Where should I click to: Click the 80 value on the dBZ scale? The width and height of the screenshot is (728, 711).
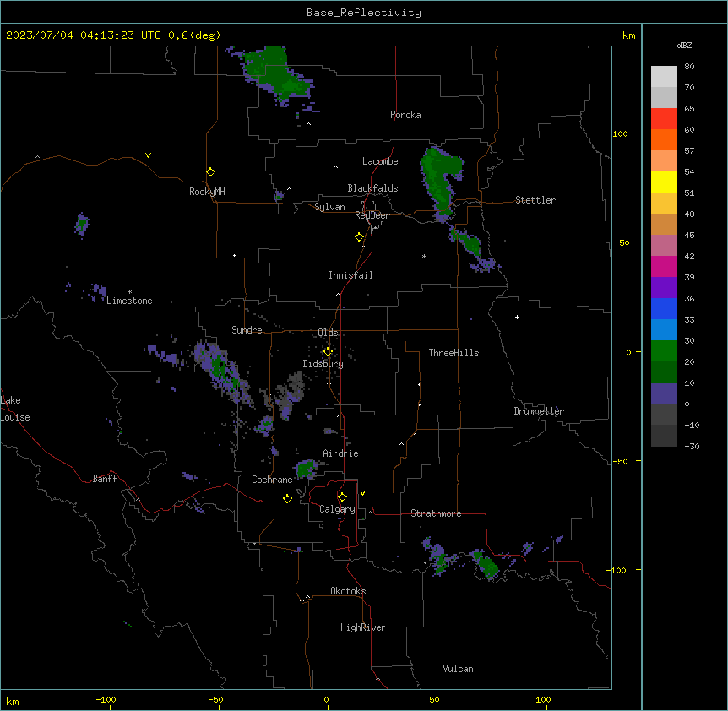[x=689, y=67]
